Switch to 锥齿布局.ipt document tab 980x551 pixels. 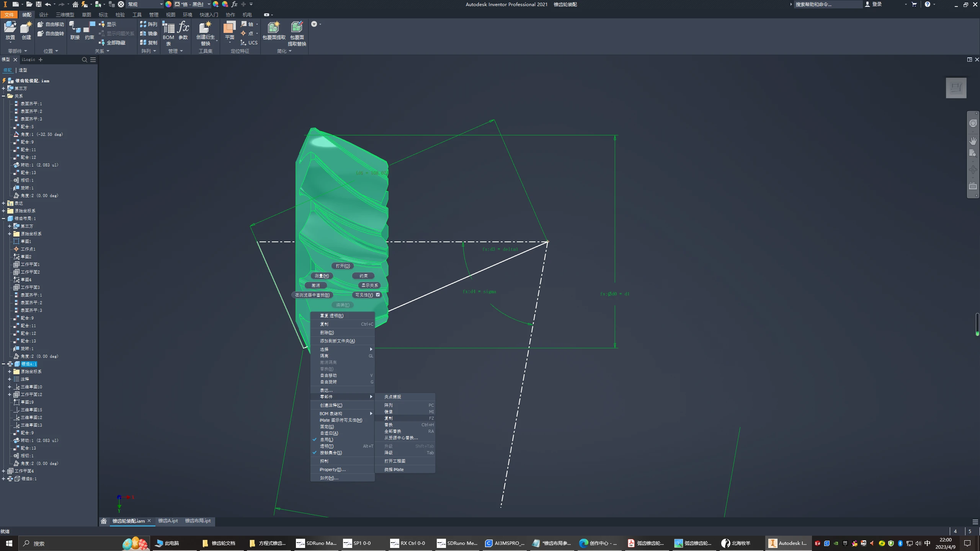point(198,521)
